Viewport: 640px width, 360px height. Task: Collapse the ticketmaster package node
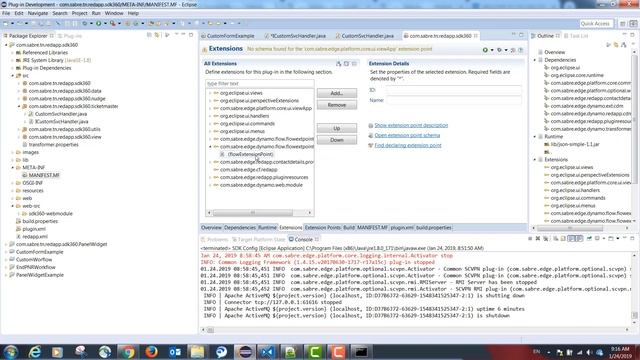(x=19, y=107)
